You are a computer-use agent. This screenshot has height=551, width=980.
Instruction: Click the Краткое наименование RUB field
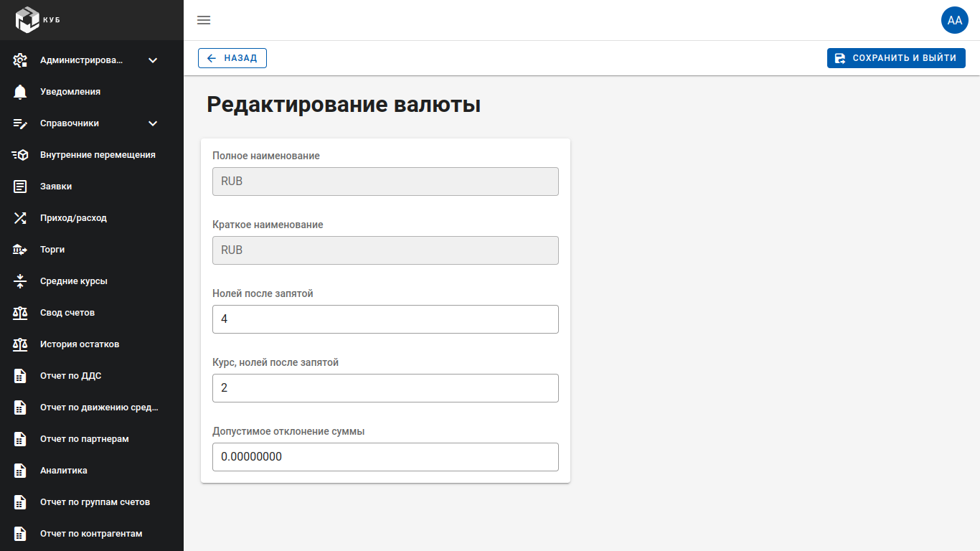click(385, 250)
